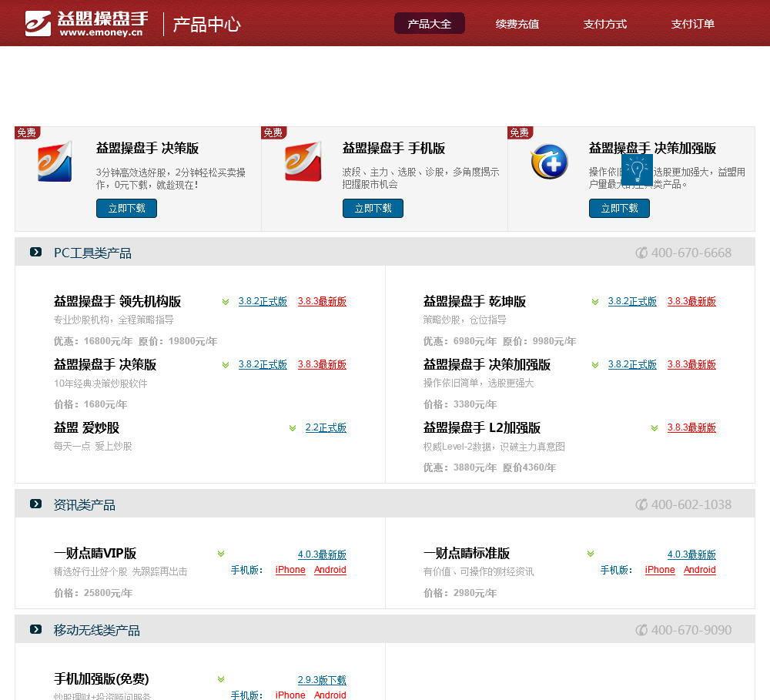Download 乾坤版 3.8.2正式版
The width and height of the screenshot is (770, 700).
pyautogui.click(x=632, y=301)
